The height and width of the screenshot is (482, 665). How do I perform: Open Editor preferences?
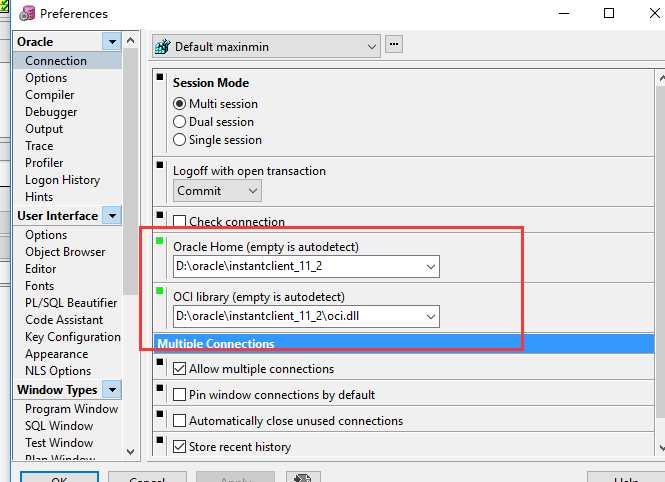[x=40, y=269]
